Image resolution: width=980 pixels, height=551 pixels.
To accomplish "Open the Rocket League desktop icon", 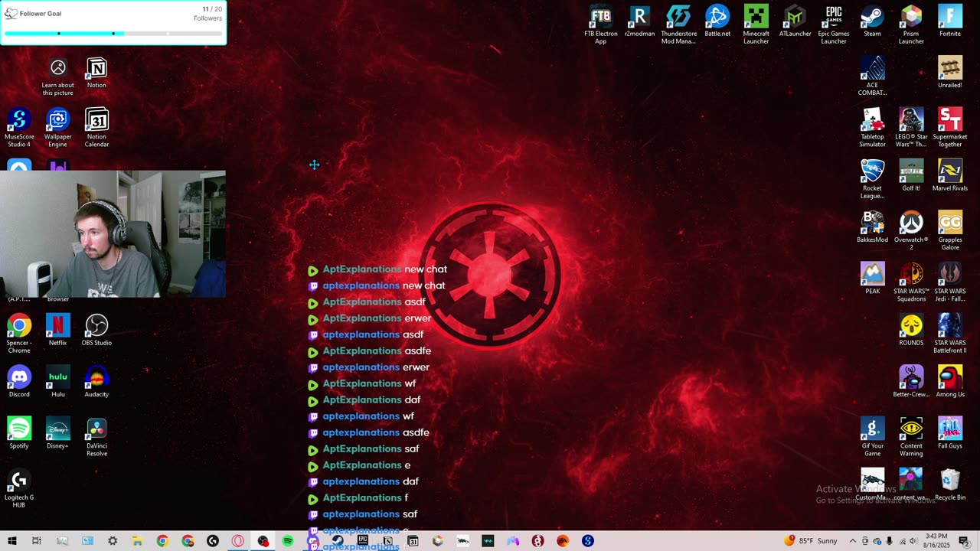I will [x=872, y=179].
